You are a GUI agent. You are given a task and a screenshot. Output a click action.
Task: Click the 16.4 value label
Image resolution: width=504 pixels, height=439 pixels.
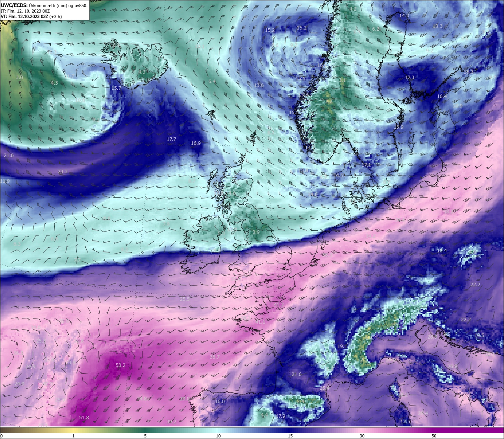442,96
